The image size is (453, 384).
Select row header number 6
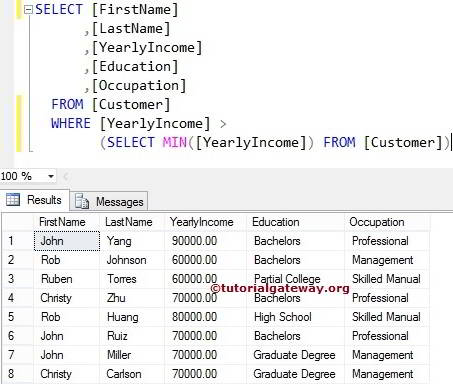tap(18, 336)
